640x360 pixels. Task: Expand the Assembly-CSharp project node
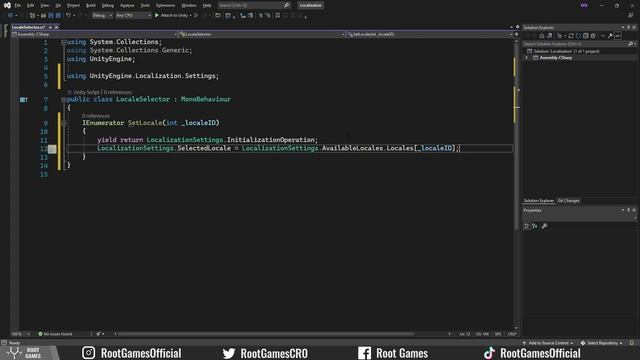[x=527, y=58]
